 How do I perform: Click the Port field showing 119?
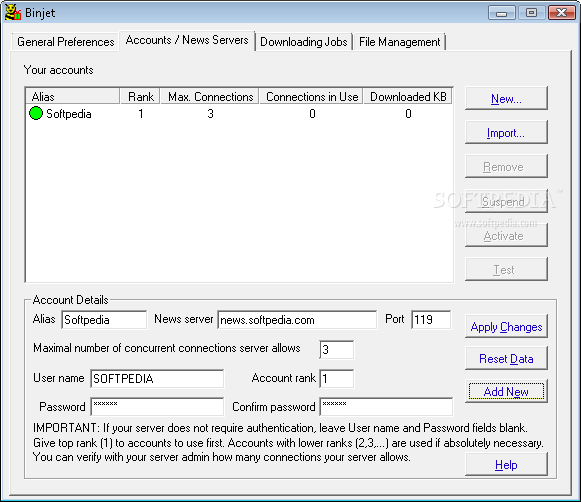[431, 320]
